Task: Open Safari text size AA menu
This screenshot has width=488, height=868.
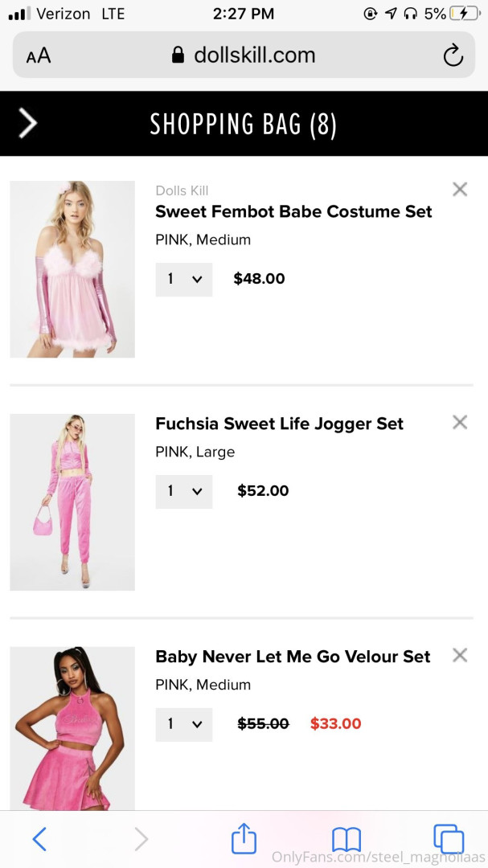Action: point(38,55)
